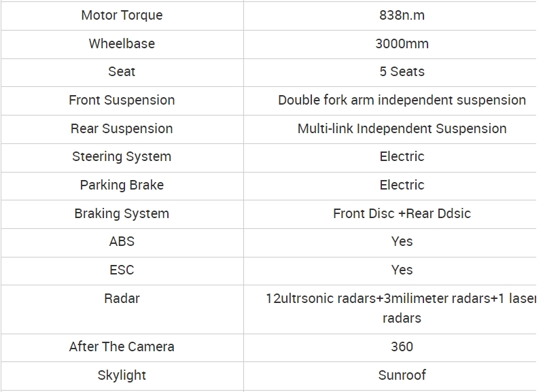Click Multi-link Independent Suspension value
543x392 pixels.
(x=402, y=128)
